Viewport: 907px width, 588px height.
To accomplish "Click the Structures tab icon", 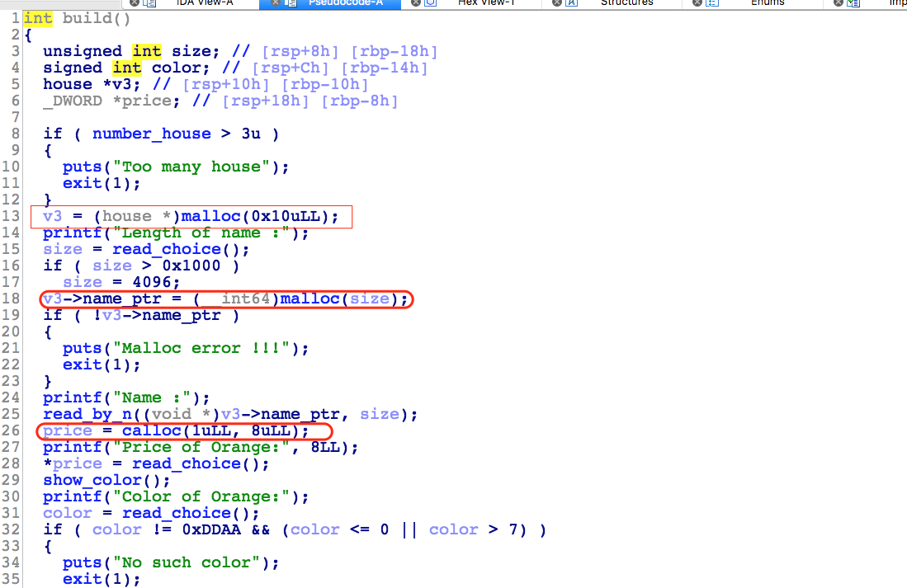I will 571,3.
